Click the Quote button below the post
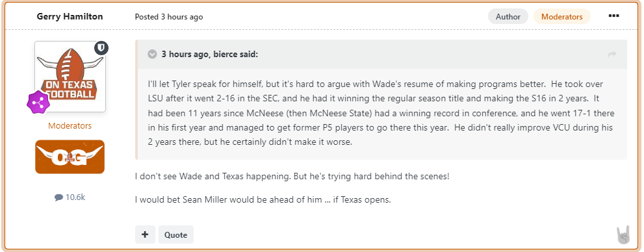644x252 pixels. point(176,234)
